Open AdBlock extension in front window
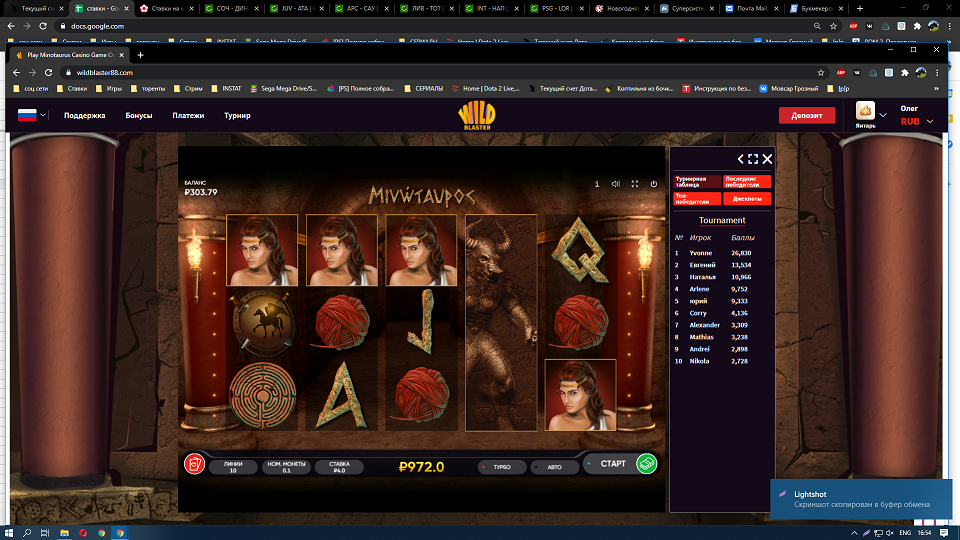Viewport: 960px width, 540px height. (841, 72)
